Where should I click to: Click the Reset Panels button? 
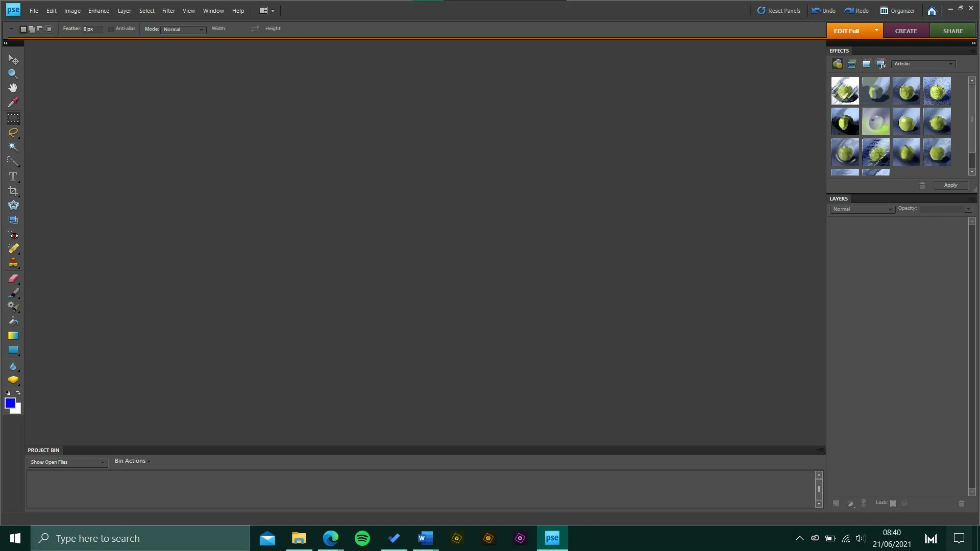pos(778,11)
